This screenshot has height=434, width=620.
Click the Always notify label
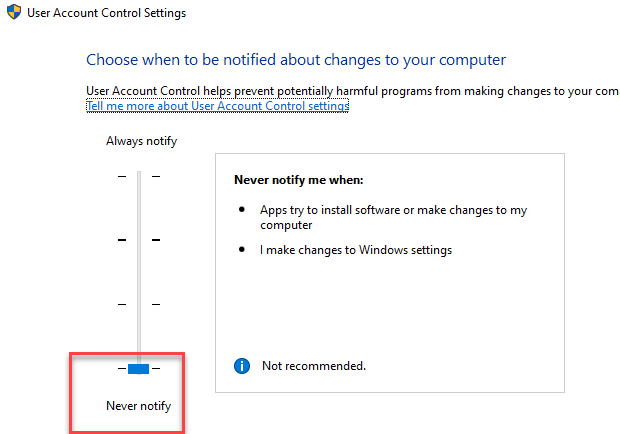point(141,141)
